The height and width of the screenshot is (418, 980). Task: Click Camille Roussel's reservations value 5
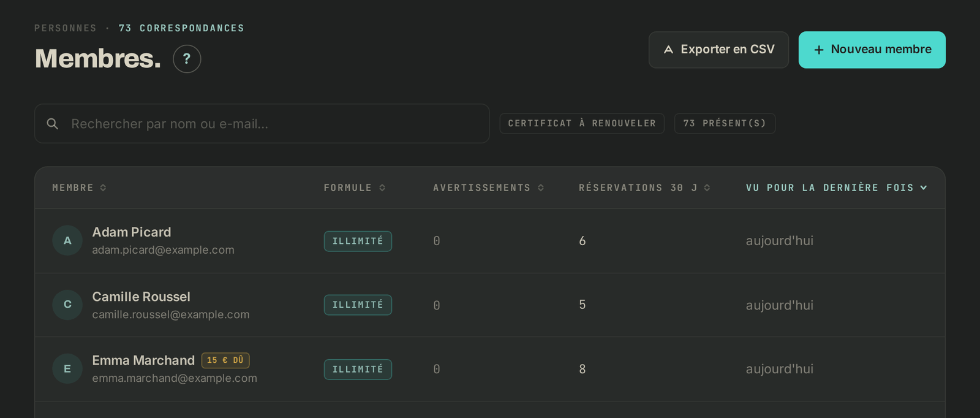(582, 305)
